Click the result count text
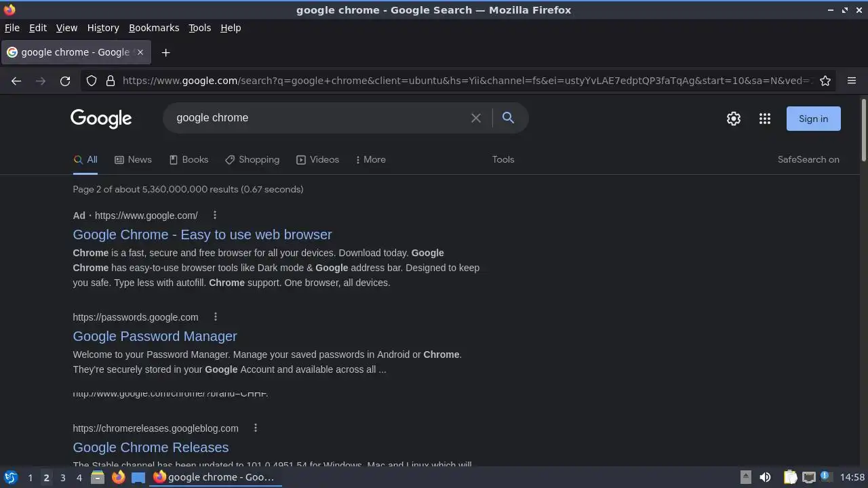The image size is (868, 488). [188, 189]
